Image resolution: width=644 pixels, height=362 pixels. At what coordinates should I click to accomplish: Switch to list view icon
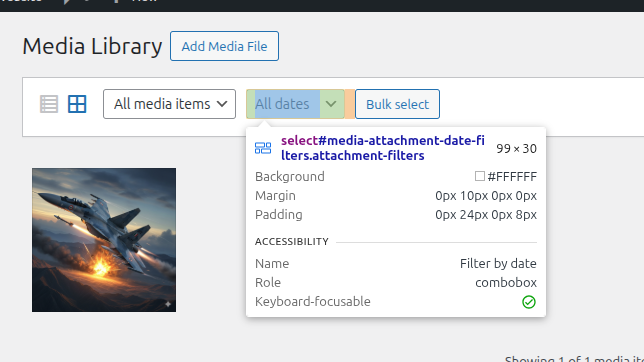(49, 104)
